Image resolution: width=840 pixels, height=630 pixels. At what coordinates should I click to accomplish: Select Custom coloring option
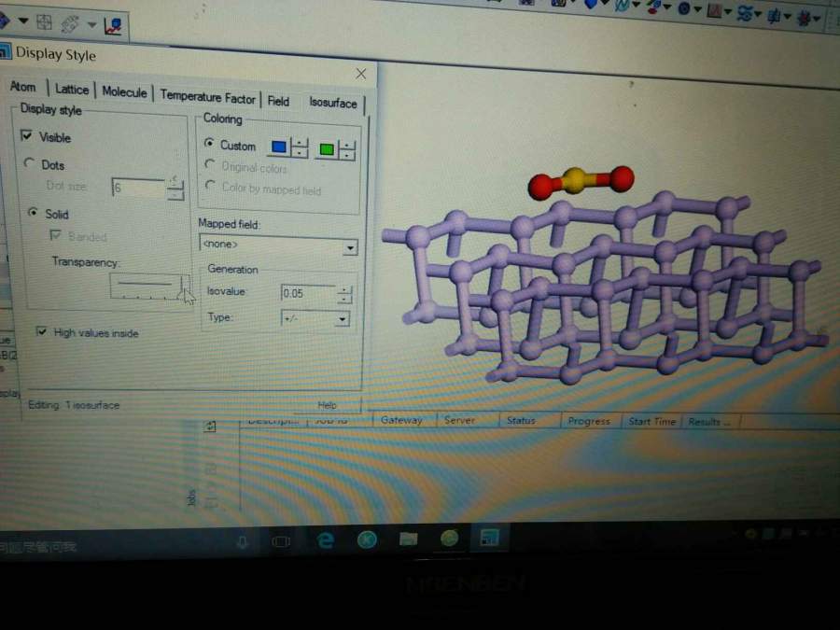[x=209, y=143]
